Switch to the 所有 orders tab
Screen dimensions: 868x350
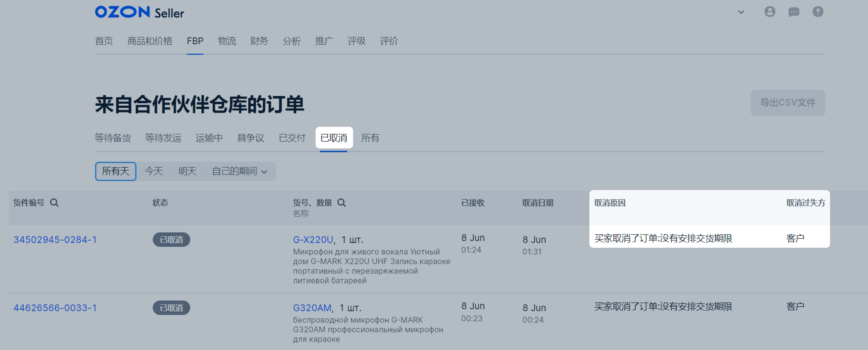click(x=370, y=138)
